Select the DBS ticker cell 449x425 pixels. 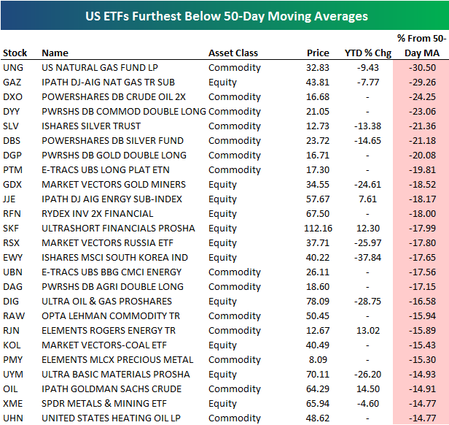12,141
